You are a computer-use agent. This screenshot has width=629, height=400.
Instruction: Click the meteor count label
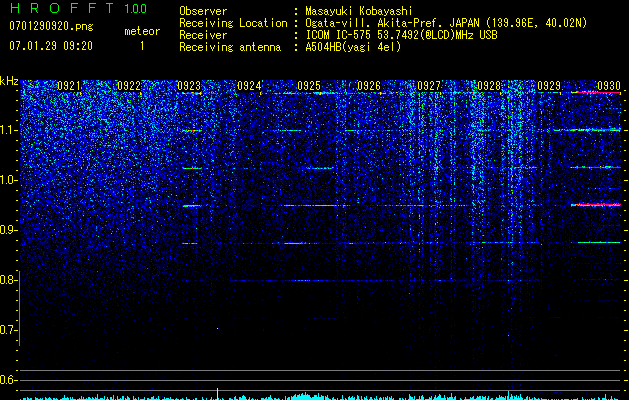pyautogui.click(x=142, y=31)
